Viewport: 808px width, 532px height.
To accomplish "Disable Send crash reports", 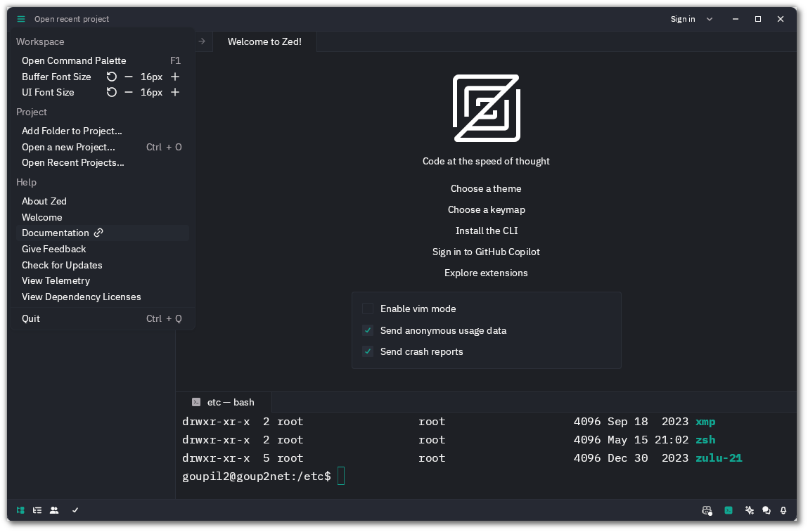I will click(367, 351).
